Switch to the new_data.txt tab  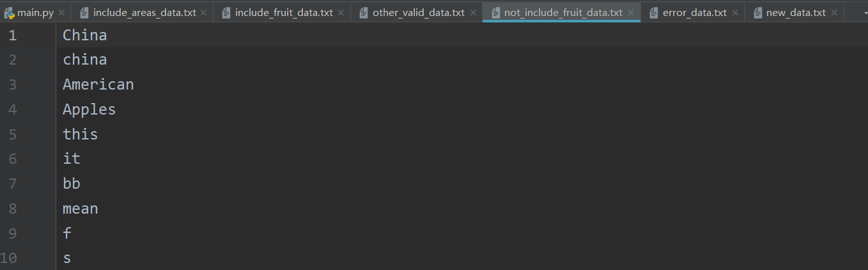(795, 12)
